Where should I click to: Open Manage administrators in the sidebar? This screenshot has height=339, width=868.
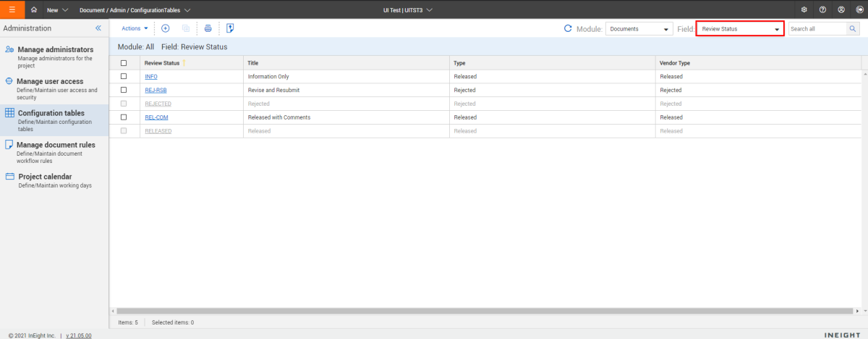pyautogui.click(x=55, y=49)
